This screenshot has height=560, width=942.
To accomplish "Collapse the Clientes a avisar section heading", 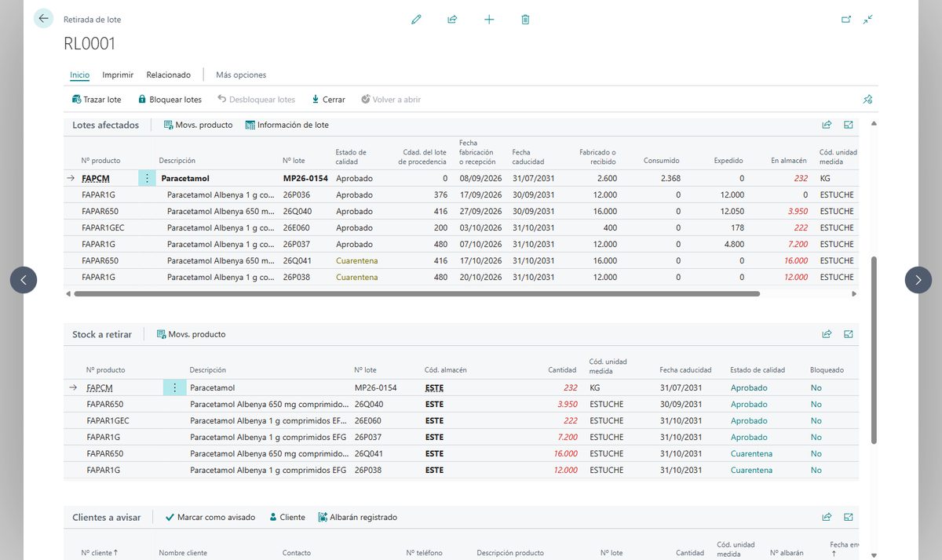I will pyautogui.click(x=107, y=518).
